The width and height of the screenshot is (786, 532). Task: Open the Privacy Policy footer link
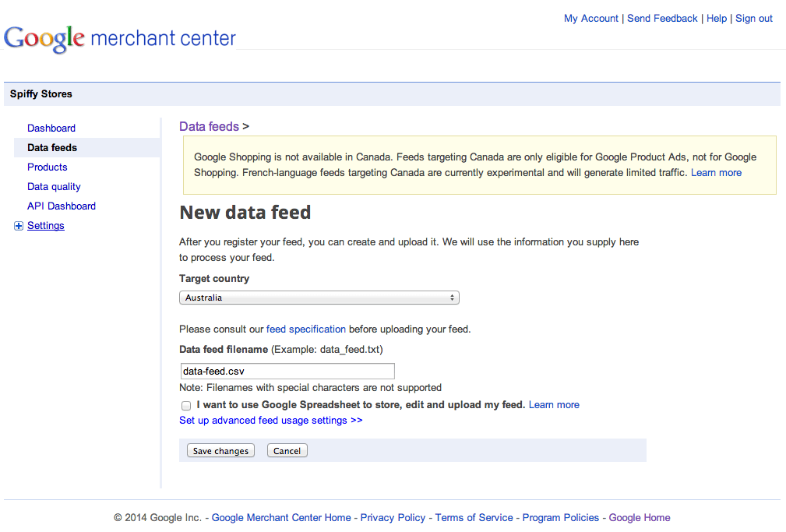393,518
